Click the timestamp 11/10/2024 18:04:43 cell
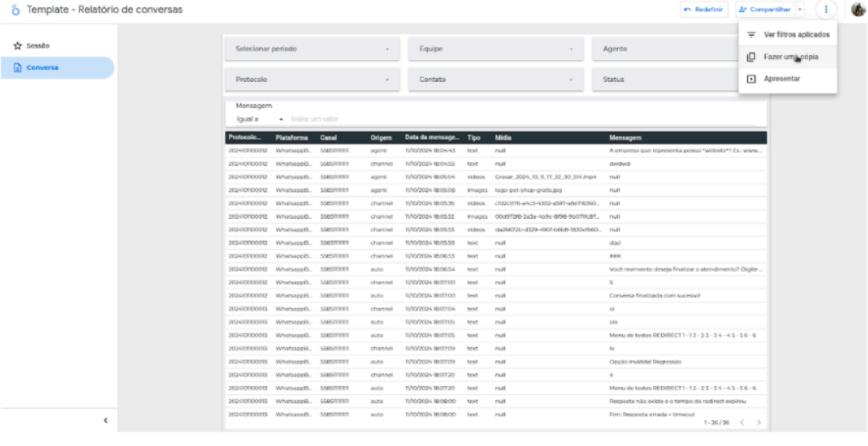Viewport: 868px width, 446px height. coord(430,150)
